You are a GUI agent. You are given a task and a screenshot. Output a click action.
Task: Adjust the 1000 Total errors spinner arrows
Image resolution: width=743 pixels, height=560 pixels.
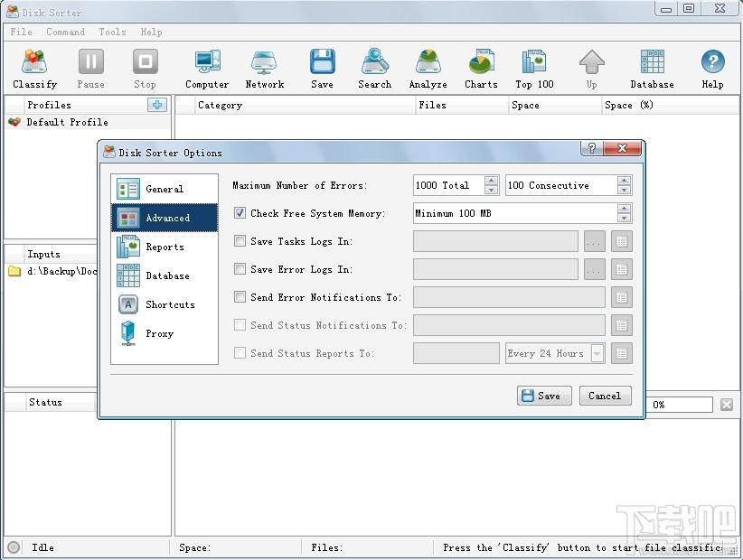point(492,185)
